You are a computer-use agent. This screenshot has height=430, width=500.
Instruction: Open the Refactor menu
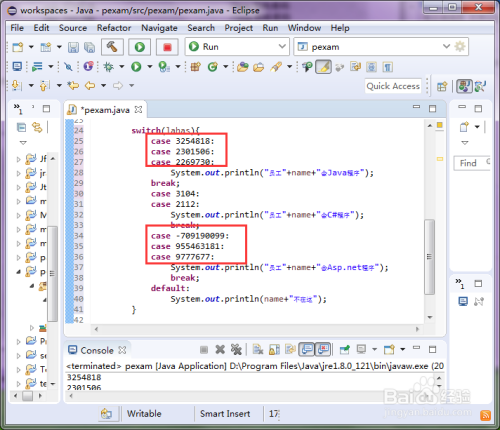click(114, 28)
